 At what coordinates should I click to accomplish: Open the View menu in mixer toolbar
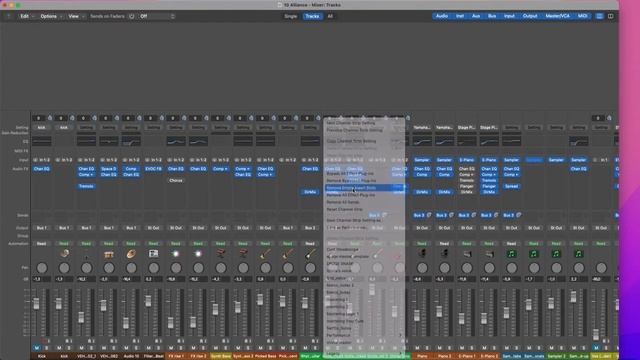coord(76,16)
